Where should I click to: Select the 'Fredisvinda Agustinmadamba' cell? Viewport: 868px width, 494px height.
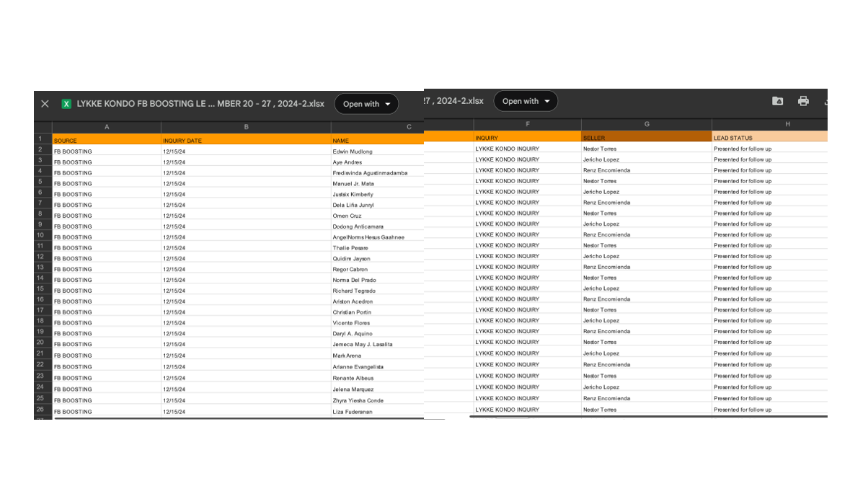pyautogui.click(x=377, y=173)
